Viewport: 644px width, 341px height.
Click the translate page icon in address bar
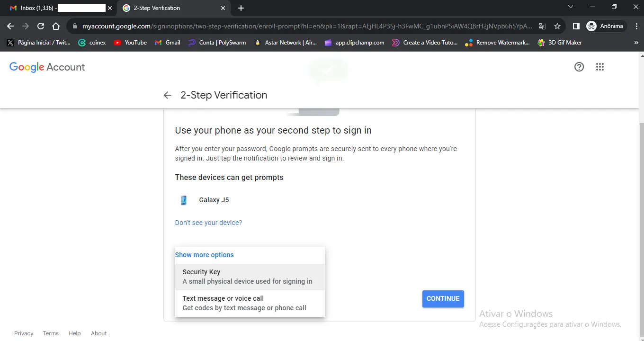[x=542, y=26]
